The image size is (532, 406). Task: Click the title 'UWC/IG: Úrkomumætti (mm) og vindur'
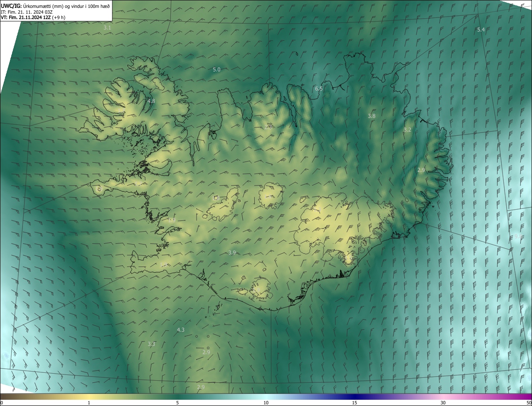55,5
